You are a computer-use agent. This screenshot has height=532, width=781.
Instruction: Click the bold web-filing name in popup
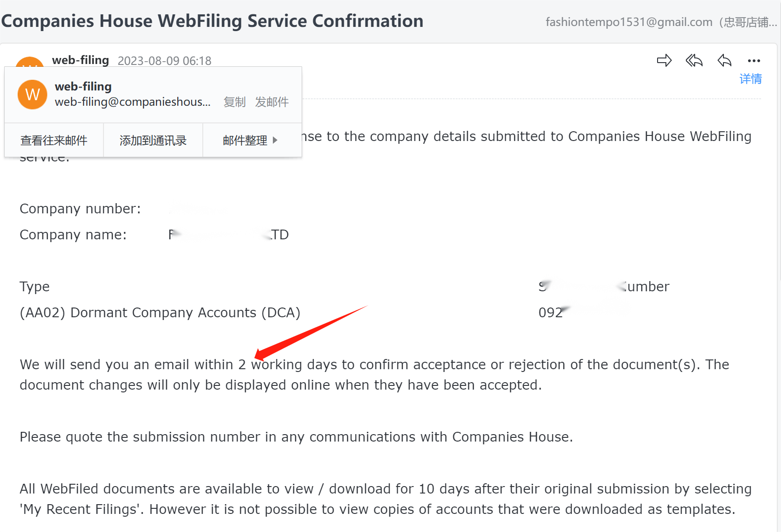pyautogui.click(x=83, y=86)
